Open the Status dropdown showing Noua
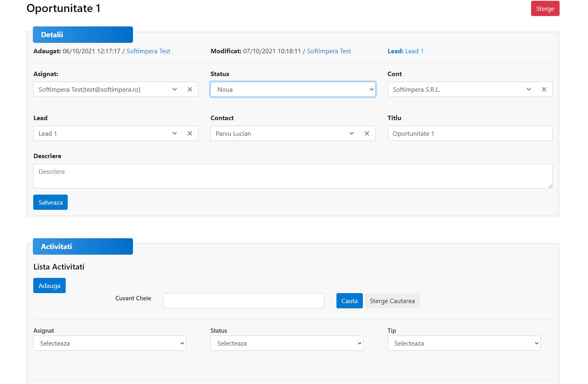588x384 pixels. pos(293,89)
